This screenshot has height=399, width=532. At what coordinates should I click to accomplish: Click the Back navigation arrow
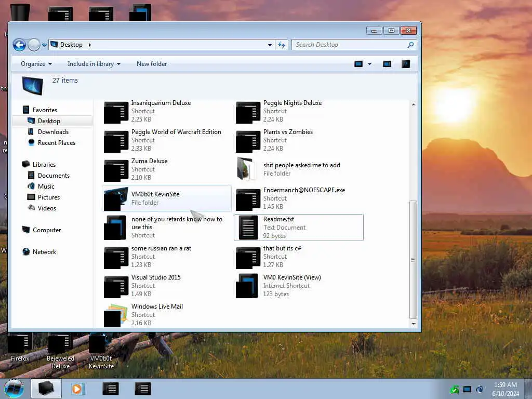pyautogui.click(x=19, y=45)
